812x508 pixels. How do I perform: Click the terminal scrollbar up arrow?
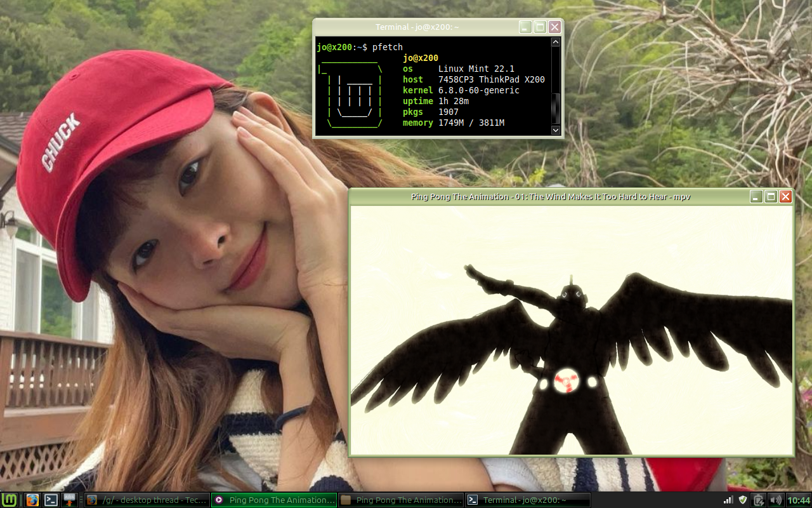click(556, 42)
